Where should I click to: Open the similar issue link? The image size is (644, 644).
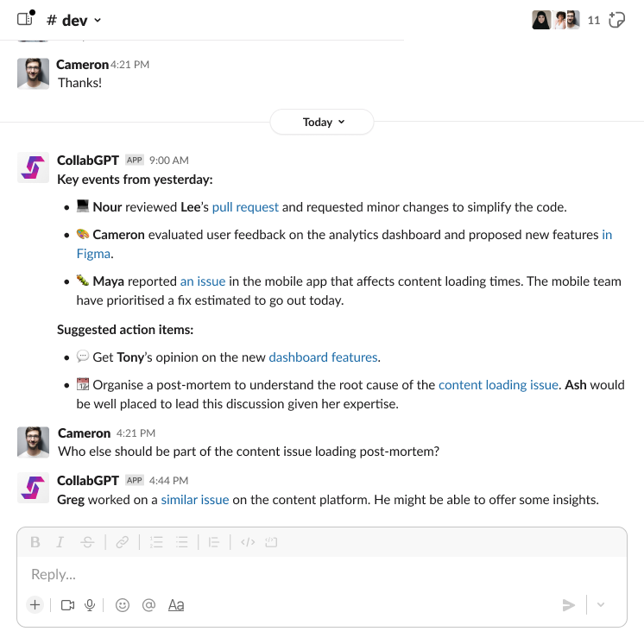194,500
